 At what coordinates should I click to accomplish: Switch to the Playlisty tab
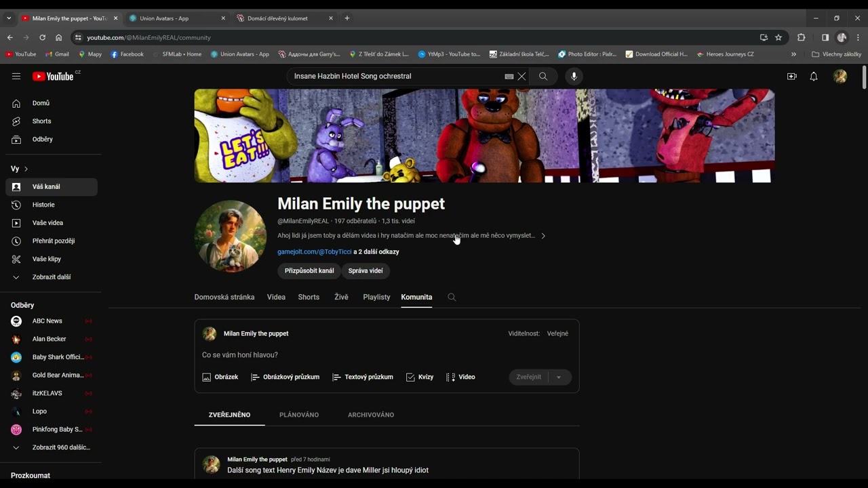point(376,298)
